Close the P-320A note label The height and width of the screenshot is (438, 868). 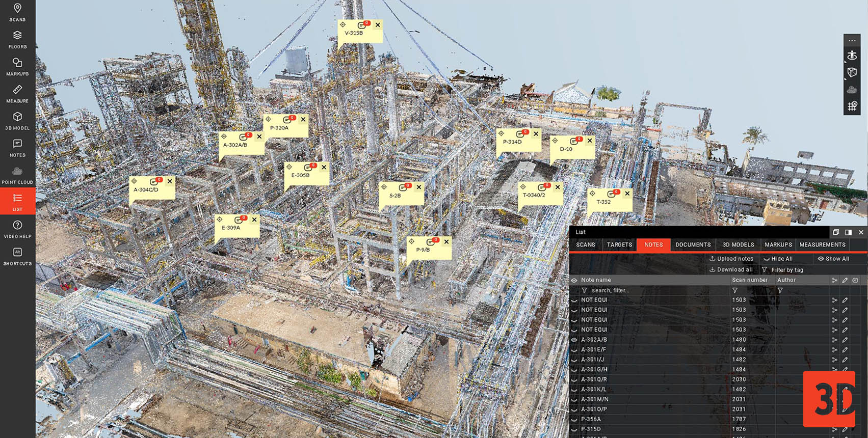tap(303, 119)
